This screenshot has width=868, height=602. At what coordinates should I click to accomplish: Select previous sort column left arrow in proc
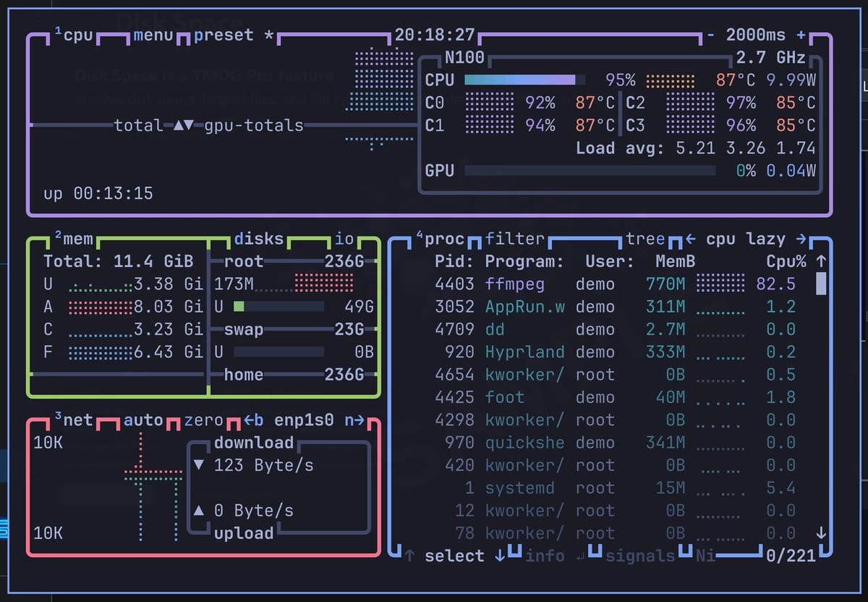[x=691, y=239]
